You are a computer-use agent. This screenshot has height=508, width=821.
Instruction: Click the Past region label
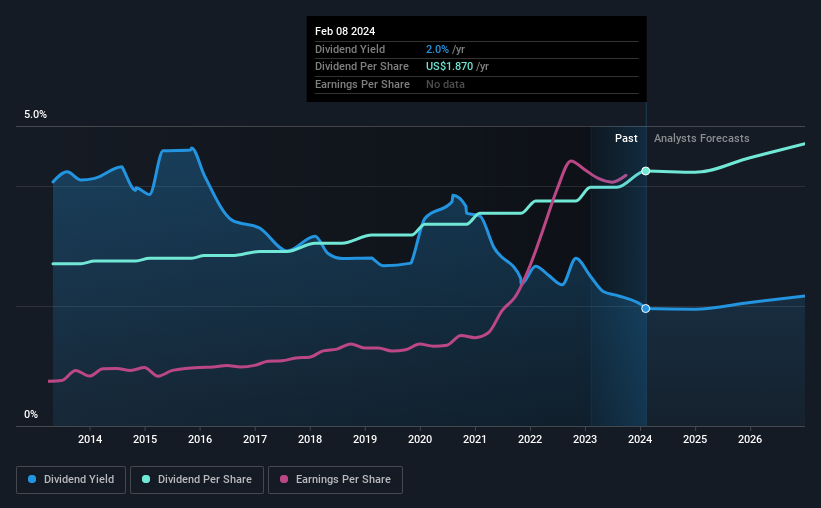tap(626, 138)
